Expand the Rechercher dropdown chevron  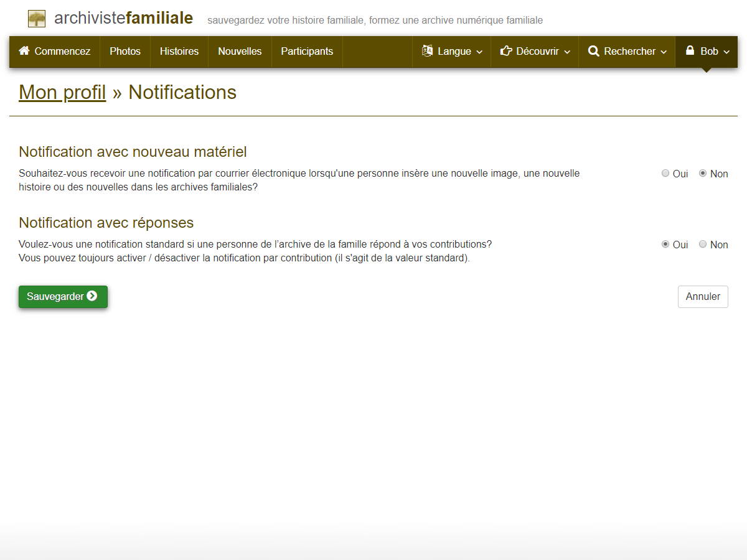click(x=664, y=52)
